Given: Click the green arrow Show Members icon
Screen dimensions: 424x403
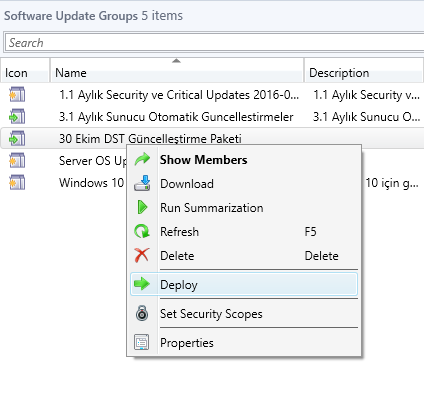Looking at the screenshot, I should coord(142,159).
